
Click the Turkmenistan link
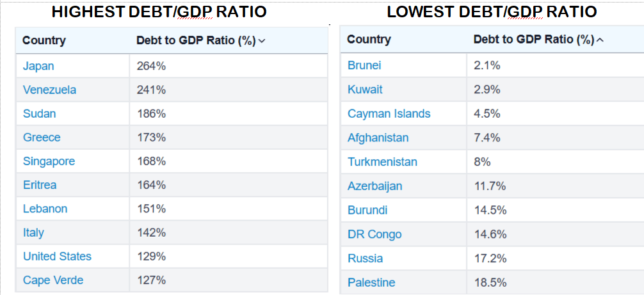(382, 162)
